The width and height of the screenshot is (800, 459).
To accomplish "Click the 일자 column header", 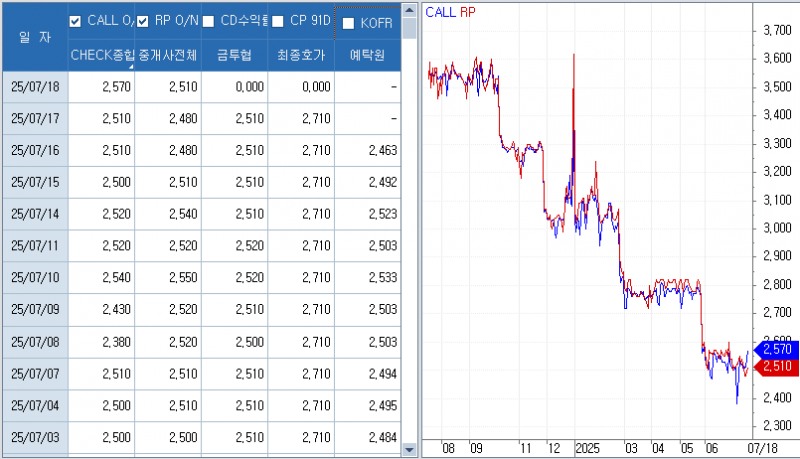I will (34, 36).
